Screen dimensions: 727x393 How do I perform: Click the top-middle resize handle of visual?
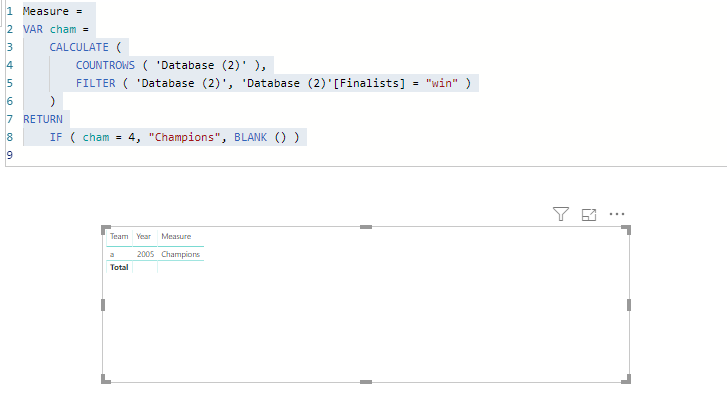coord(366,227)
